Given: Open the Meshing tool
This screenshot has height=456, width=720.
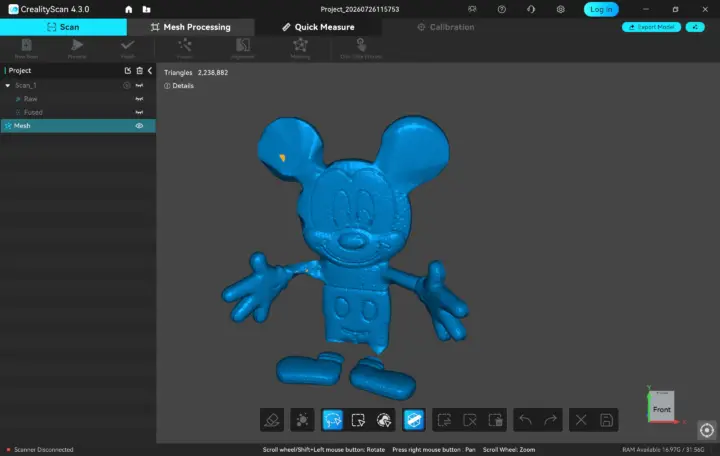Looking at the screenshot, I should point(300,49).
